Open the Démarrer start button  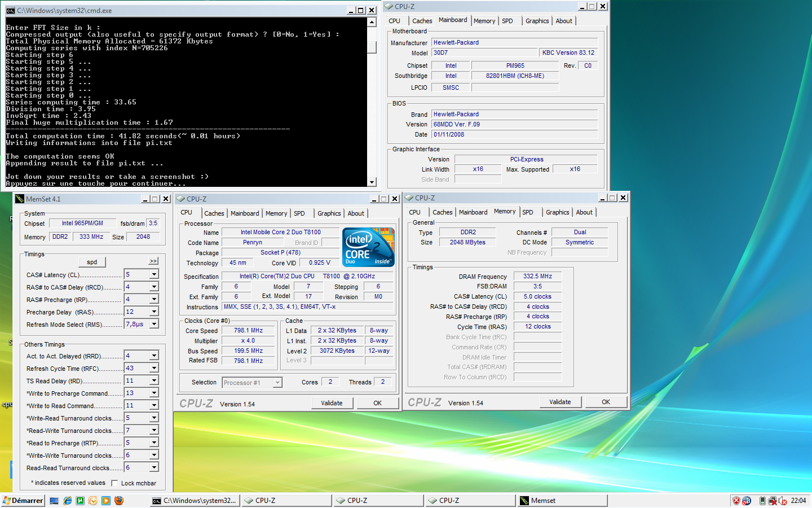pyautogui.click(x=23, y=501)
